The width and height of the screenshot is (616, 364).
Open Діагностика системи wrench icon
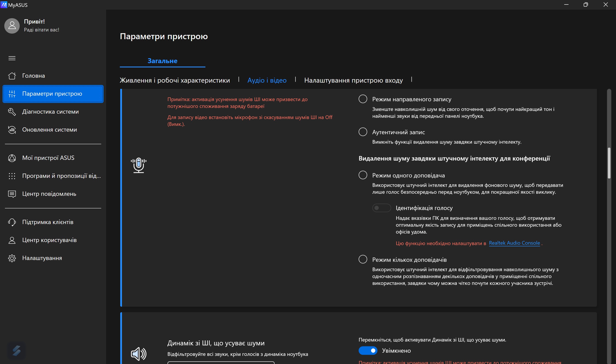pos(12,112)
